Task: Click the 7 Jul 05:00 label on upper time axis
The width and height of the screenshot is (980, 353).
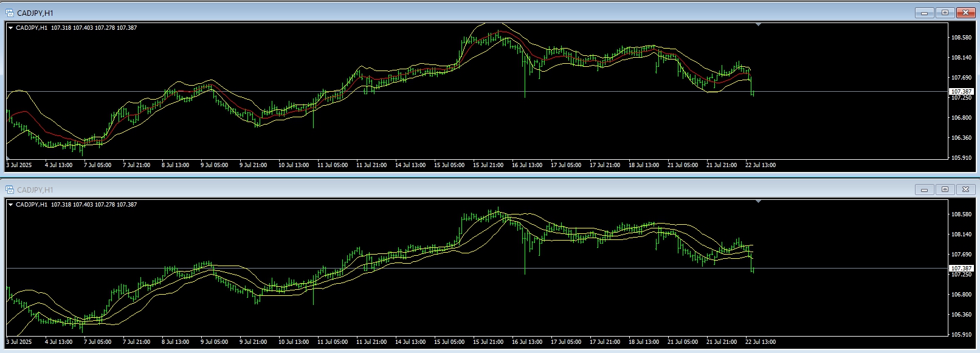Action: click(97, 165)
